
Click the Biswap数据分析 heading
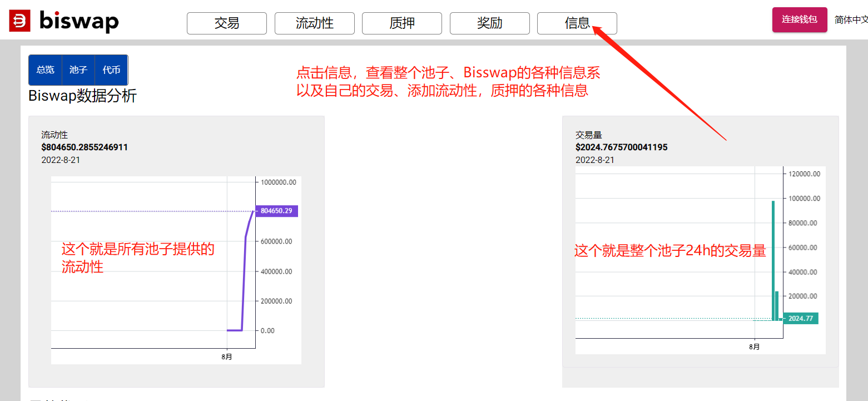82,96
